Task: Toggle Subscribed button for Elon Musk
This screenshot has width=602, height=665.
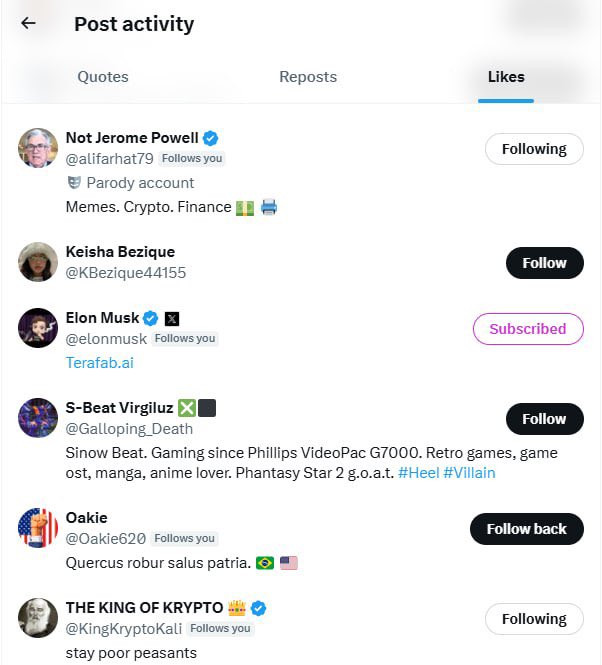Action: 528,329
